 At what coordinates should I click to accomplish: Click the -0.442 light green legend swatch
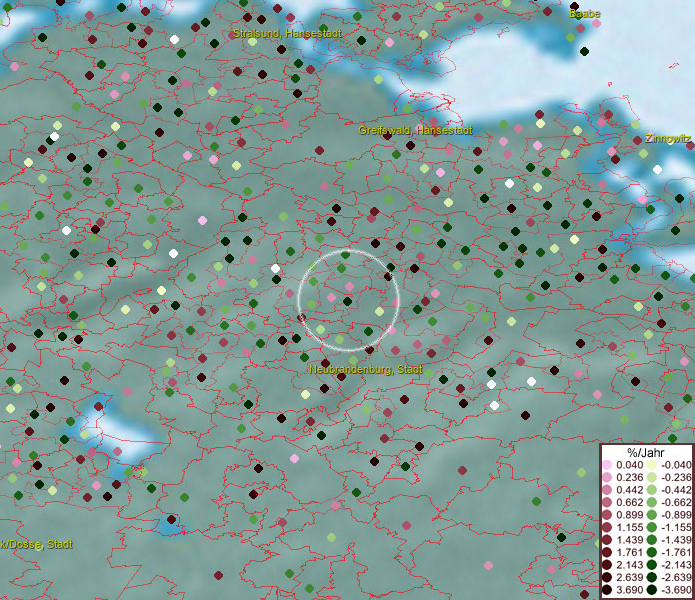pos(652,490)
